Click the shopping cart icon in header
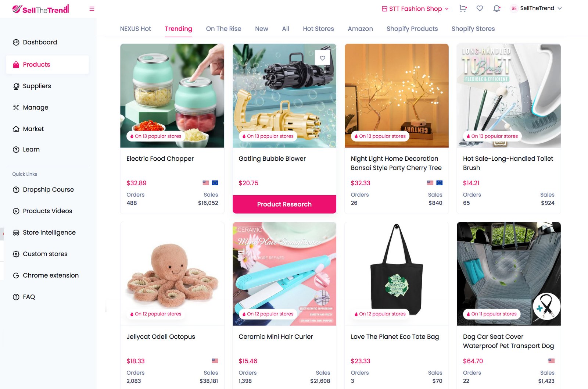The height and width of the screenshot is (389, 588). [463, 8]
